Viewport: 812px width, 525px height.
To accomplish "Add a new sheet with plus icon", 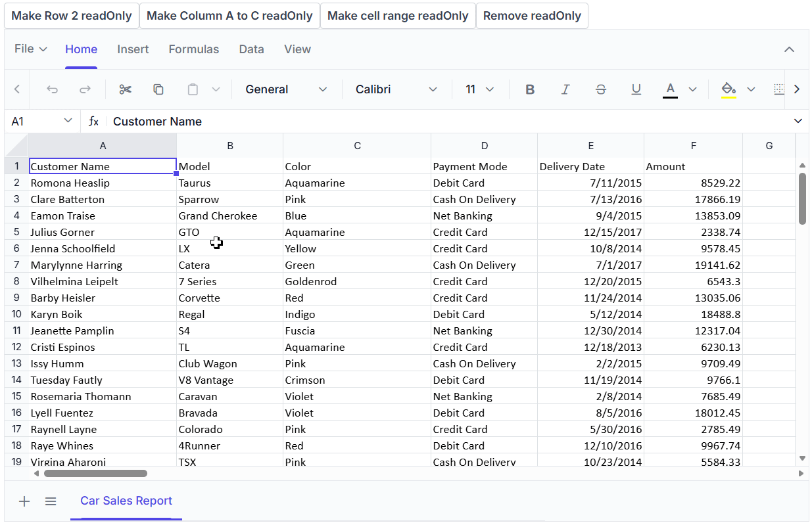I will pyautogui.click(x=24, y=501).
